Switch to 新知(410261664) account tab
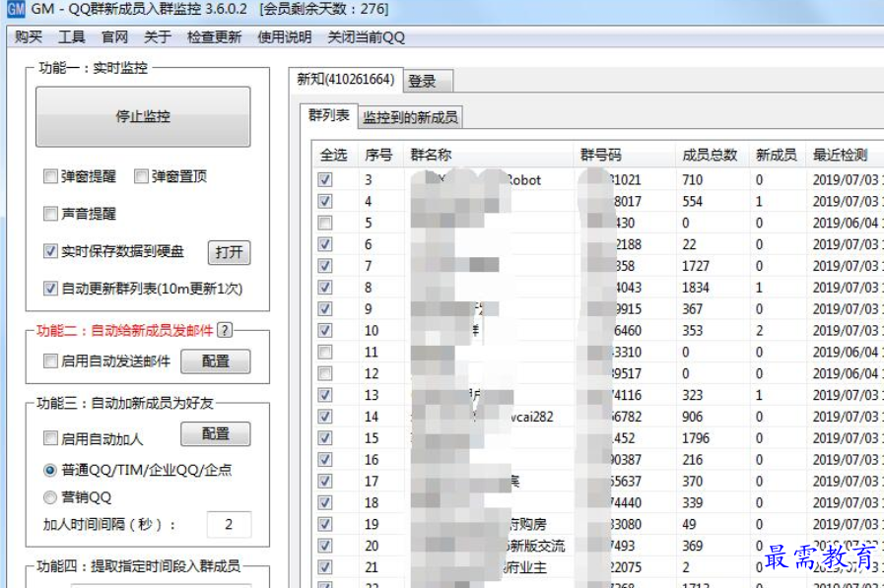Viewport: 884px width, 588px height. tap(346, 80)
